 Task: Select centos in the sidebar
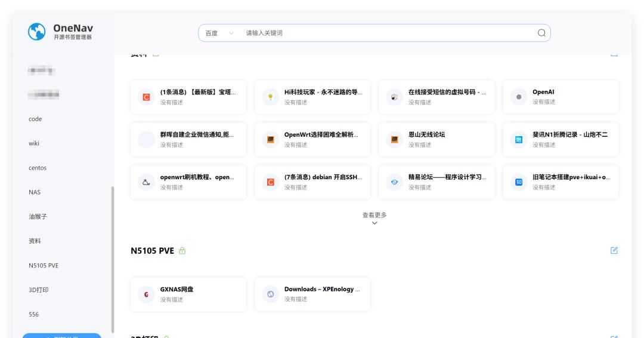[x=38, y=168]
